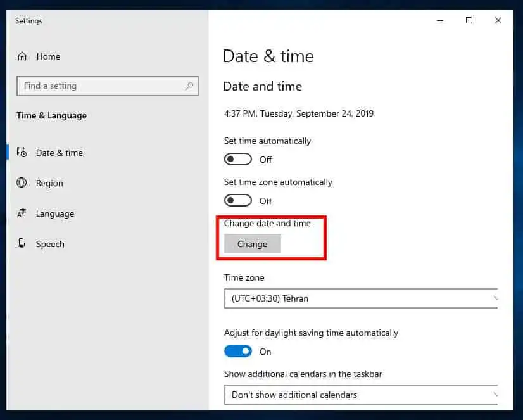
Task: Click the Home house icon
Action: [22, 56]
